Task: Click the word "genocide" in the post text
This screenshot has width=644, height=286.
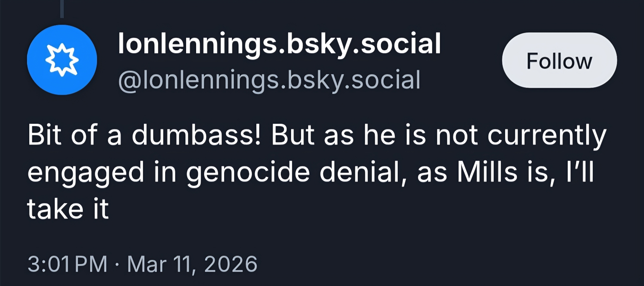Action: (248, 173)
